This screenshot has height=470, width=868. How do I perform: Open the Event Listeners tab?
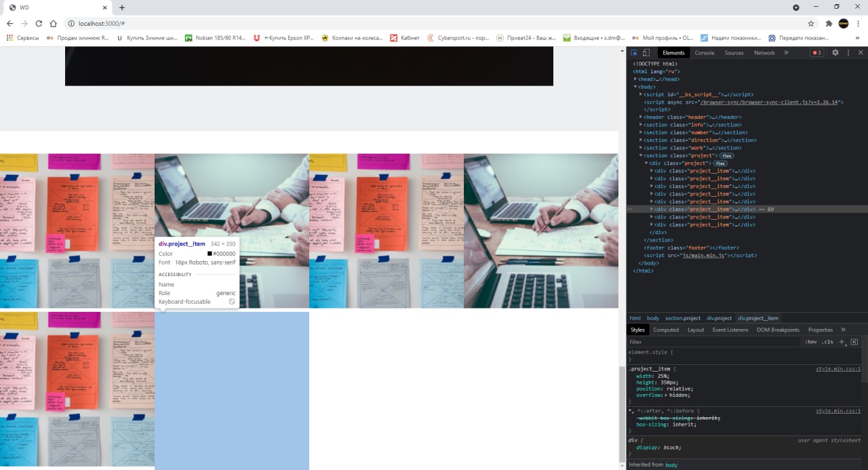pyautogui.click(x=730, y=330)
